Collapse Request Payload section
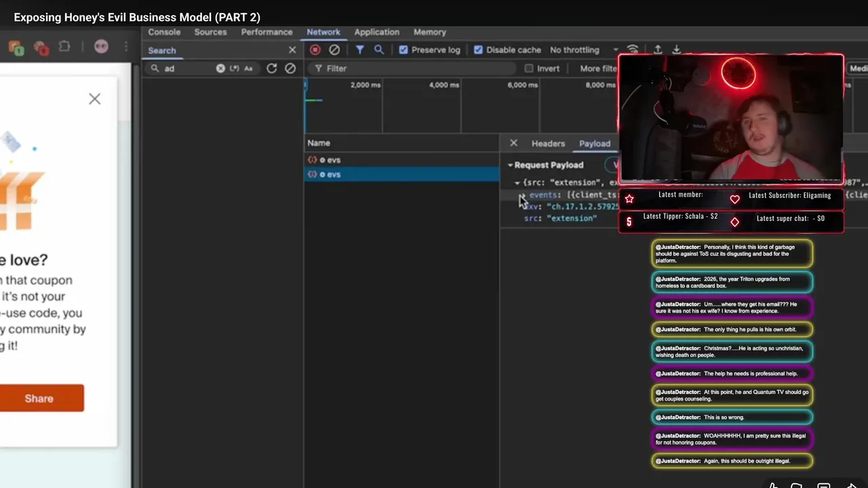This screenshot has height=488, width=868. tap(511, 165)
